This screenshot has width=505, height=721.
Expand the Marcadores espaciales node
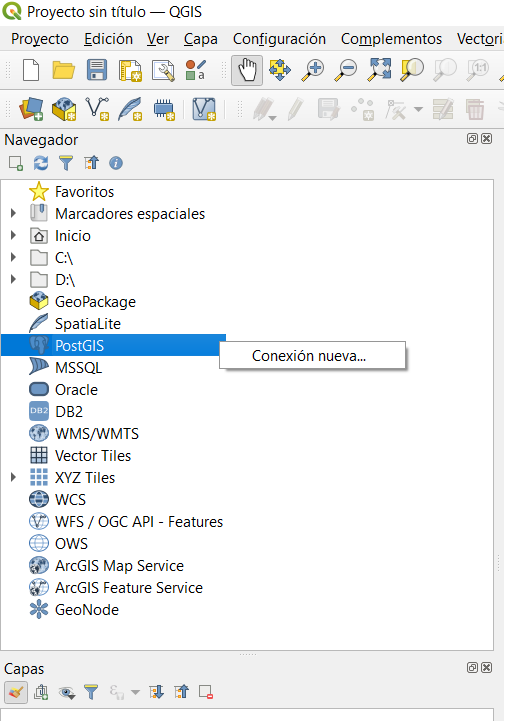pos(13,213)
